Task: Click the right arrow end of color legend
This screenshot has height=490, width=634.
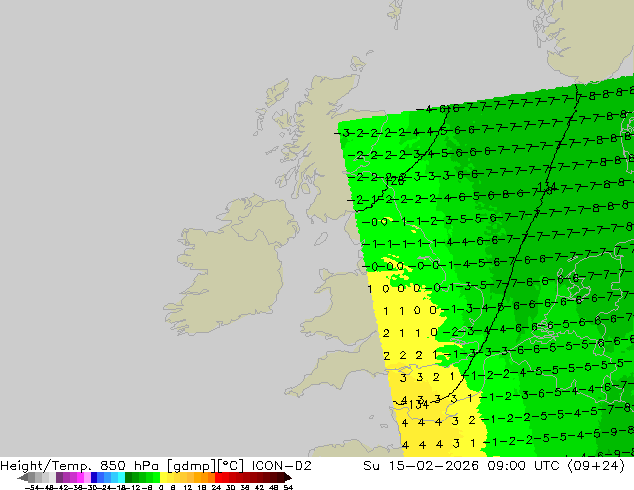Action: pyautogui.click(x=287, y=478)
